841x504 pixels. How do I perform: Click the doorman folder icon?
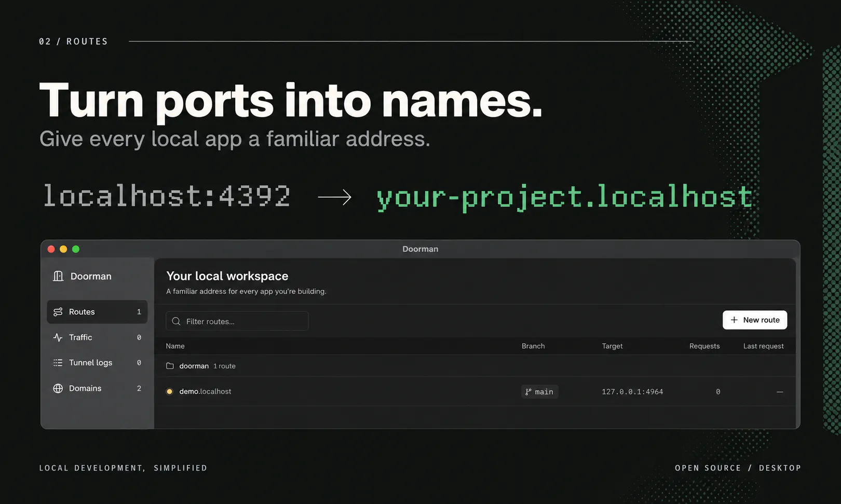[170, 366]
